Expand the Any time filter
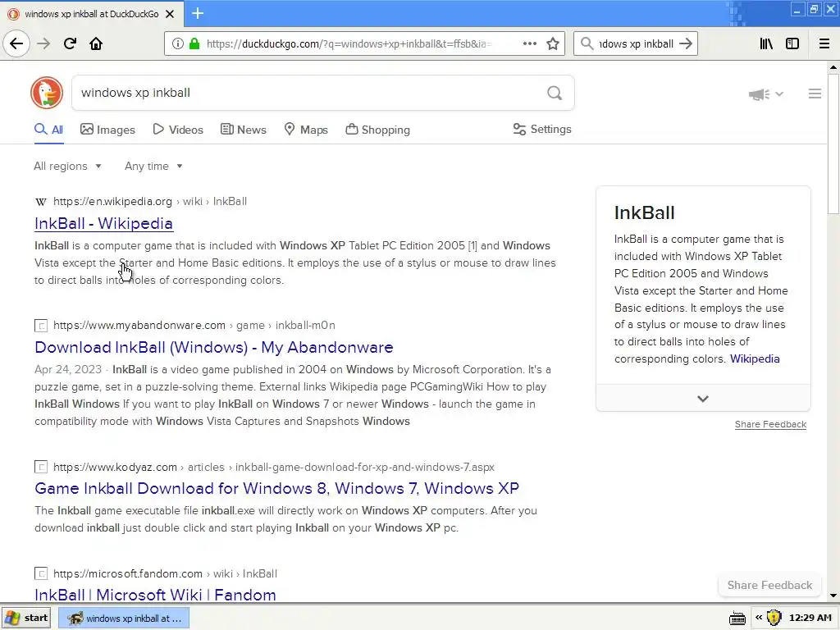Viewport: 840px width, 630px height. tap(153, 166)
